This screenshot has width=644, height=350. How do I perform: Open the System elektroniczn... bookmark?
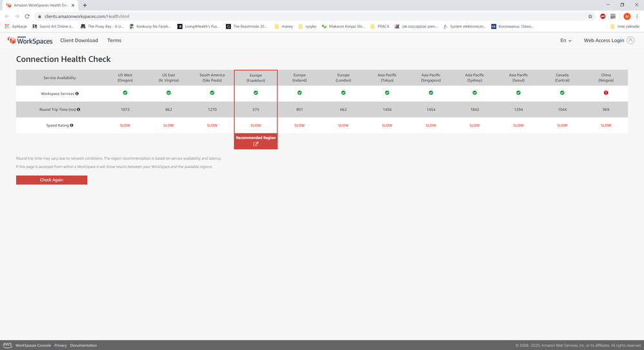coord(464,26)
